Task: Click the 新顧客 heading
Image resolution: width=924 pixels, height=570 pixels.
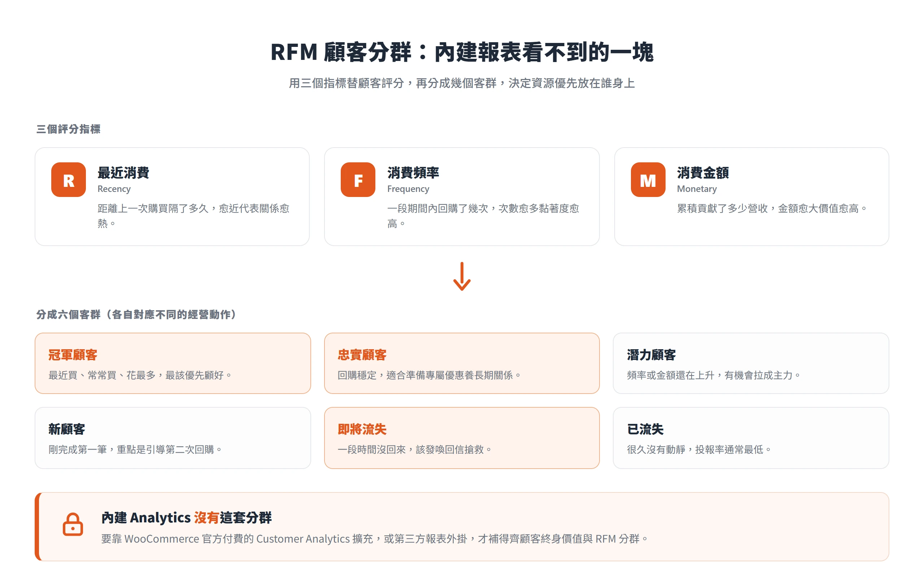Action: (67, 429)
